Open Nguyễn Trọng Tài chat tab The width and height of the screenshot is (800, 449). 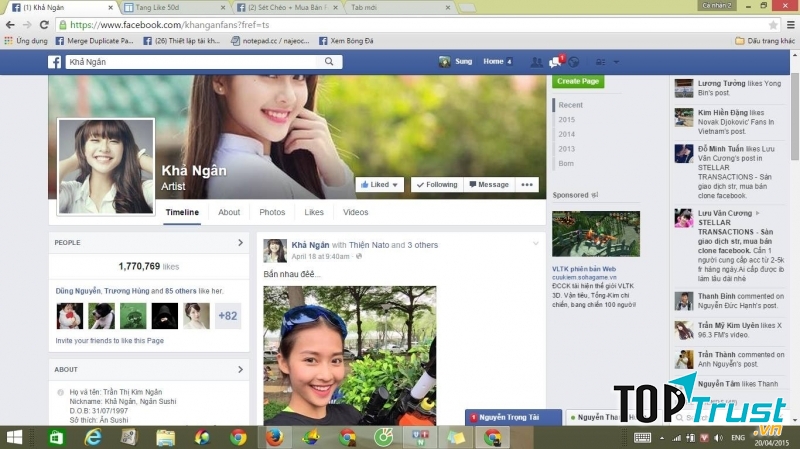(x=513, y=417)
